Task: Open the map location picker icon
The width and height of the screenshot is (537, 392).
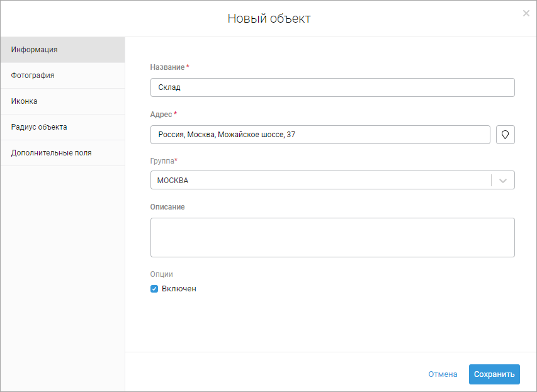Action: [505, 135]
